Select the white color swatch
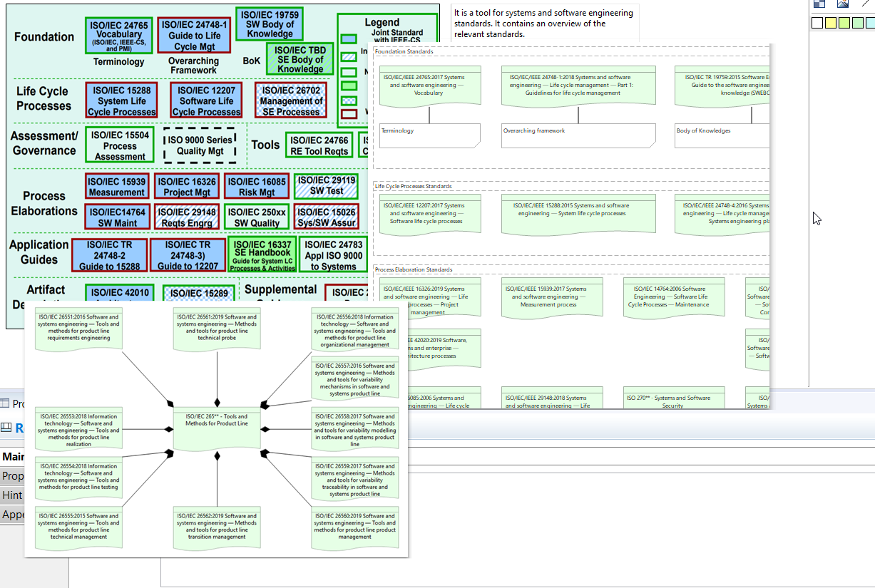The height and width of the screenshot is (588, 875). pos(817,23)
